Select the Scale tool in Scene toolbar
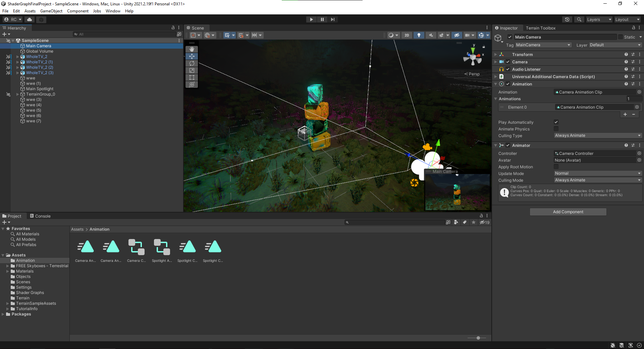The image size is (644, 349). coord(192,70)
